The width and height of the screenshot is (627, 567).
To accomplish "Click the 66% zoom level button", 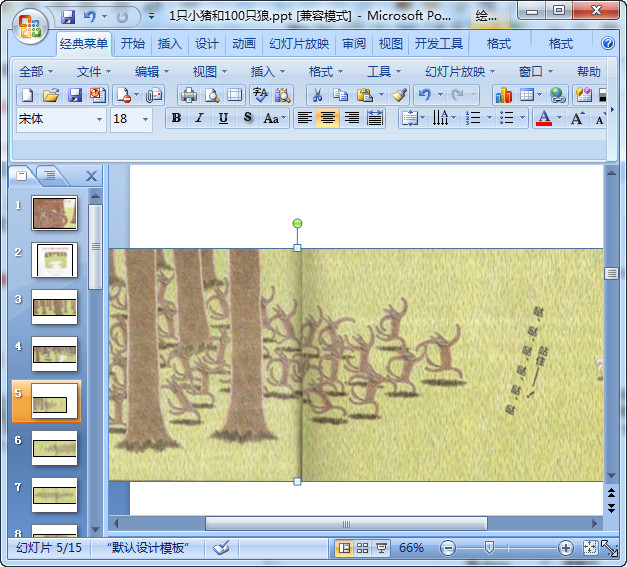I will [411, 547].
